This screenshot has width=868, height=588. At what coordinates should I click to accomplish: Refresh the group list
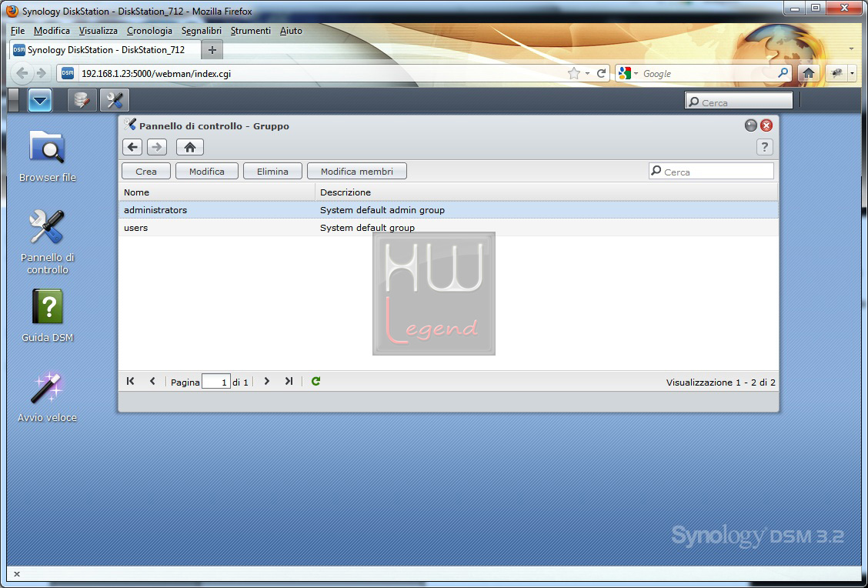315,381
